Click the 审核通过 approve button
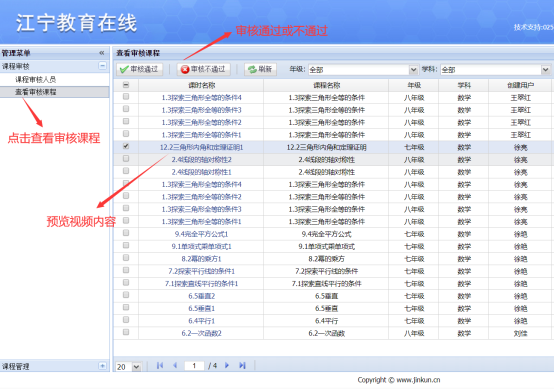 pyautogui.click(x=140, y=69)
